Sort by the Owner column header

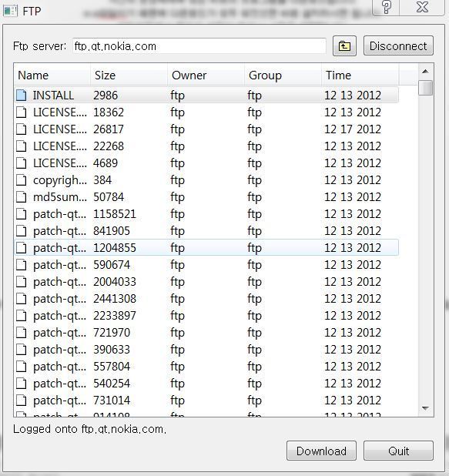coord(206,75)
